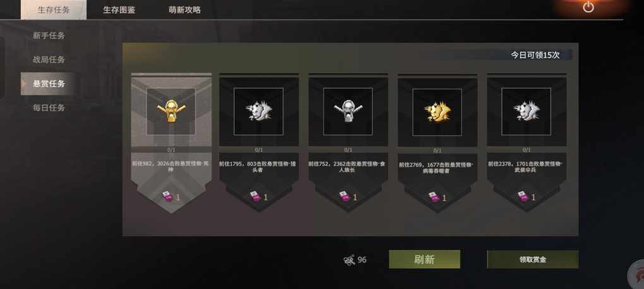
Task: Click the power icon at top right
Action: click(588, 7)
